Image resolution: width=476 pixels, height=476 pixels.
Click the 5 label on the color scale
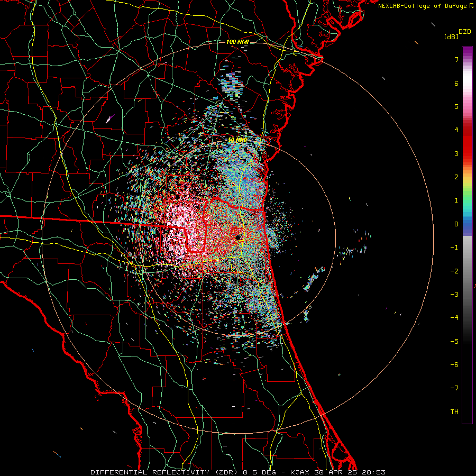(456, 106)
